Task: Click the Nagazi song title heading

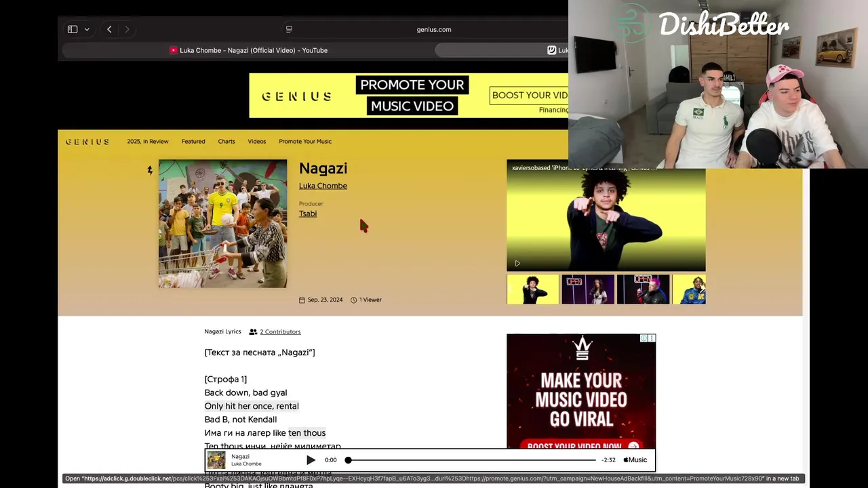Action: pyautogui.click(x=323, y=168)
